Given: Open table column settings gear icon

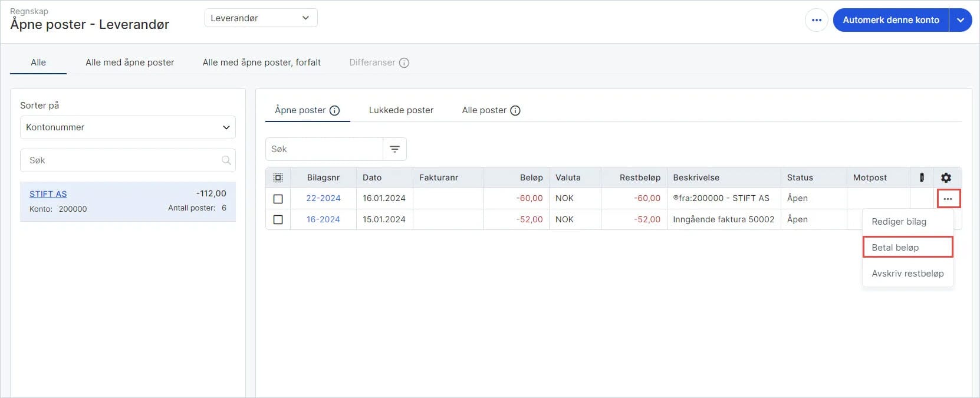Looking at the screenshot, I should (946, 177).
